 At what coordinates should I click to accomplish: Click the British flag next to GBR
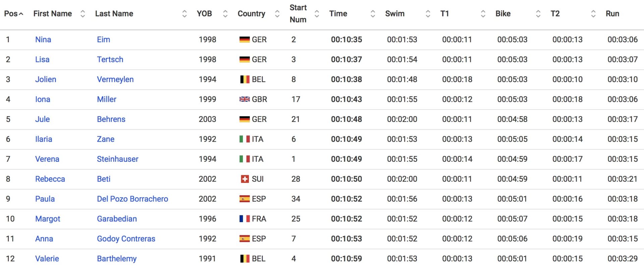tap(245, 99)
